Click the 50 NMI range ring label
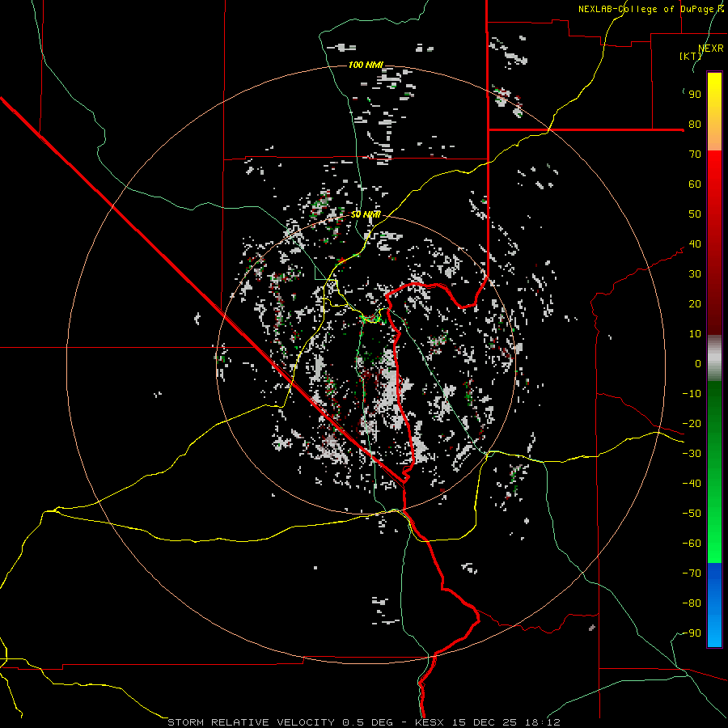728x728 pixels. pyautogui.click(x=366, y=214)
